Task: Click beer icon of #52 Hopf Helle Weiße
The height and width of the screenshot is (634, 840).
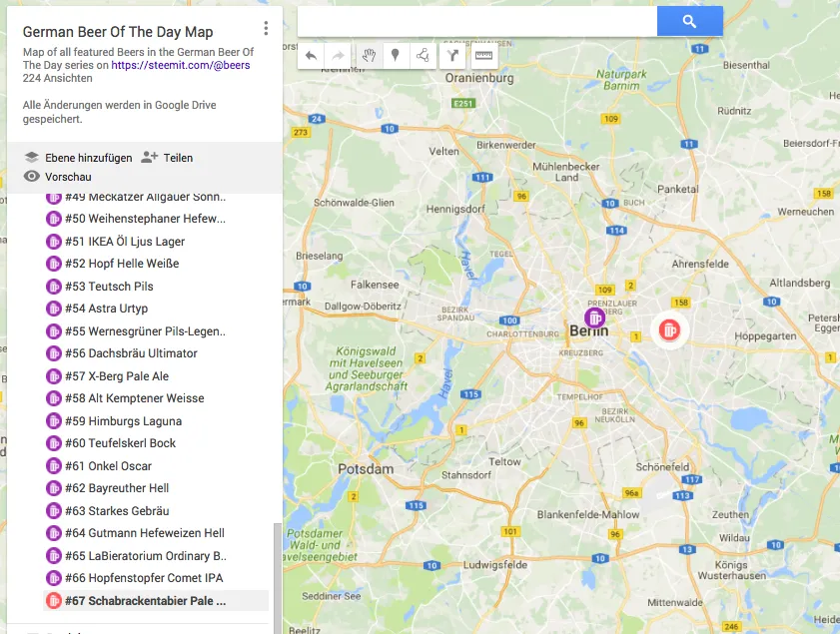Action: [54, 264]
